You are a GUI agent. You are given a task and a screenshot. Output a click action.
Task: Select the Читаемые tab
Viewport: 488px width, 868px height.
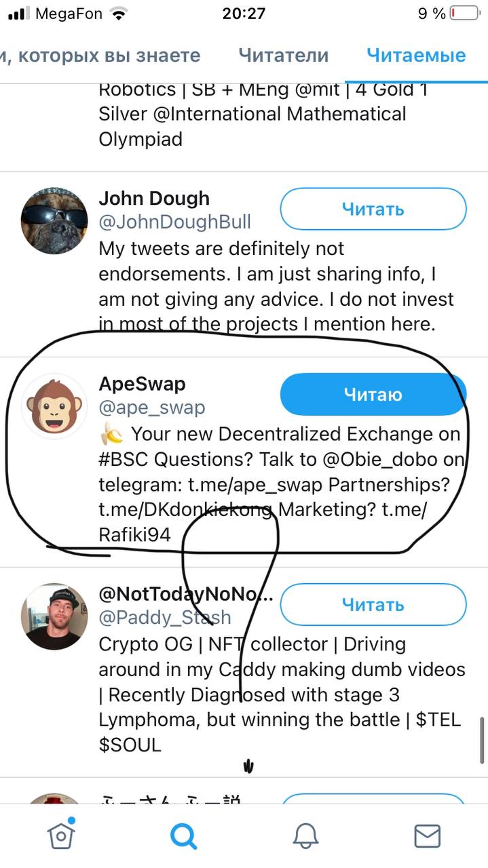click(x=416, y=56)
